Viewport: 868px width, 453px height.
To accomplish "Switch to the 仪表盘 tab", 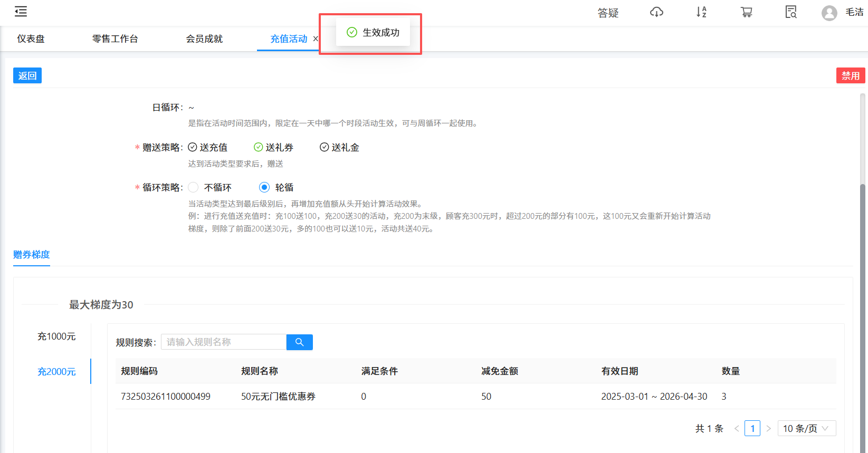I will [31, 38].
